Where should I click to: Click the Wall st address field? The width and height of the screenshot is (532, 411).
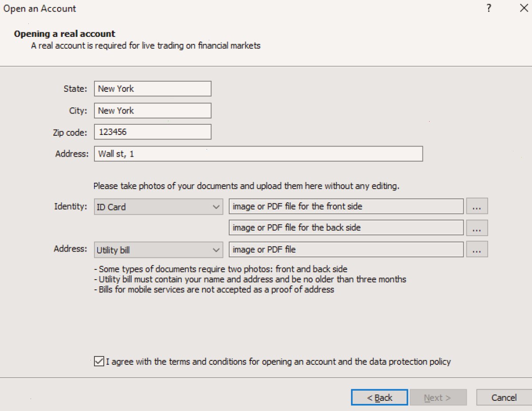258,154
